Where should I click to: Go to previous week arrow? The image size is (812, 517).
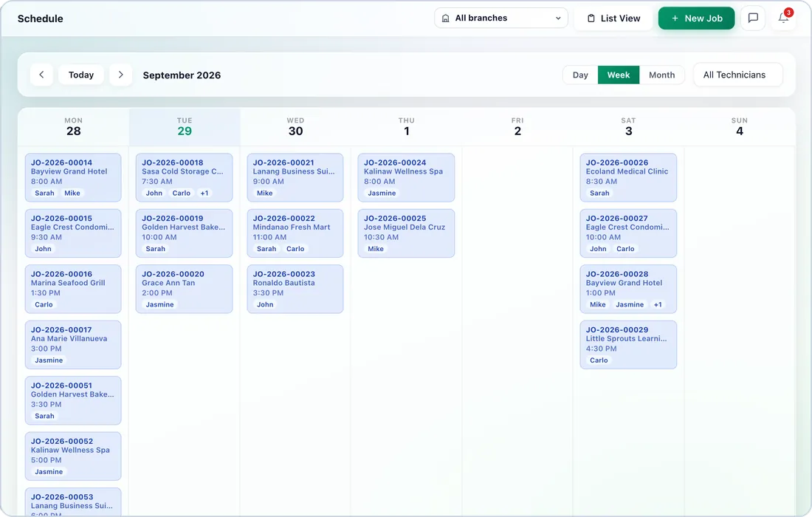click(41, 75)
